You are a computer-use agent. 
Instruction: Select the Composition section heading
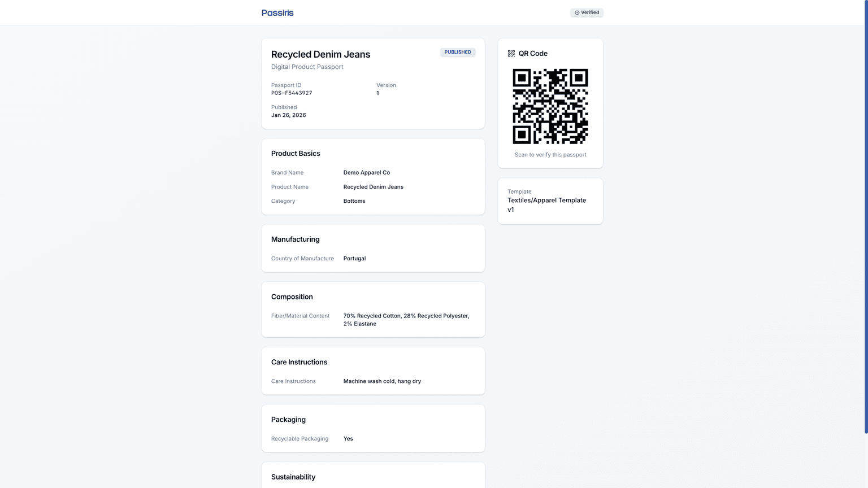(292, 297)
